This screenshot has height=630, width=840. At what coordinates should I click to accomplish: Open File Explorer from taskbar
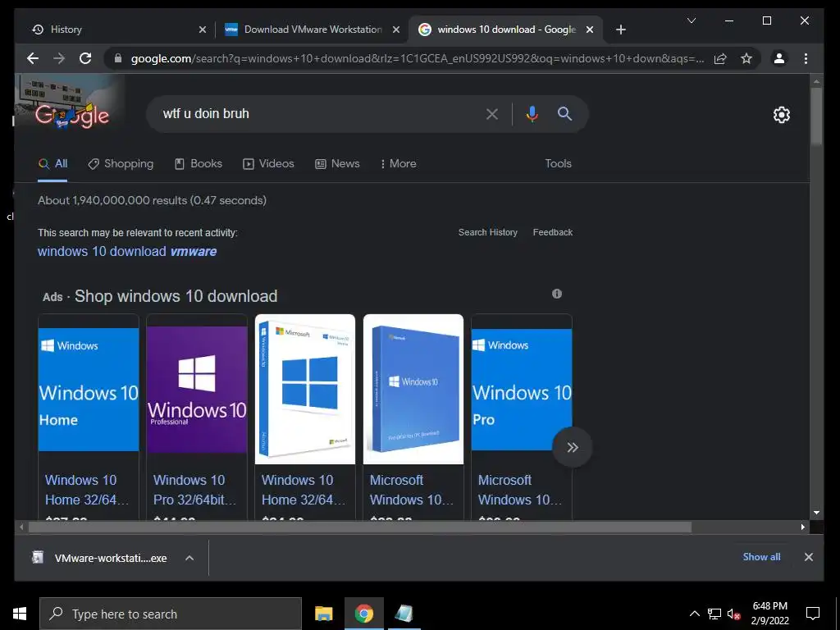click(x=323, y=614)
